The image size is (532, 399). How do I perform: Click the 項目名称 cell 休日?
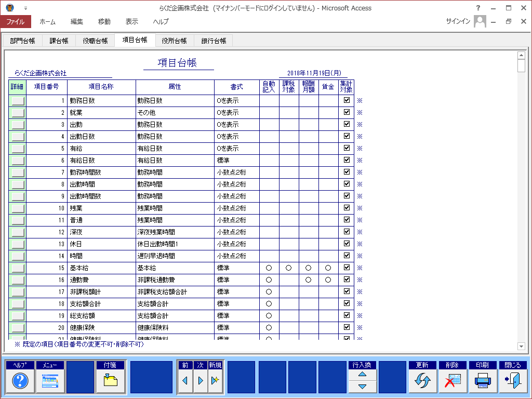click(101, 244)
